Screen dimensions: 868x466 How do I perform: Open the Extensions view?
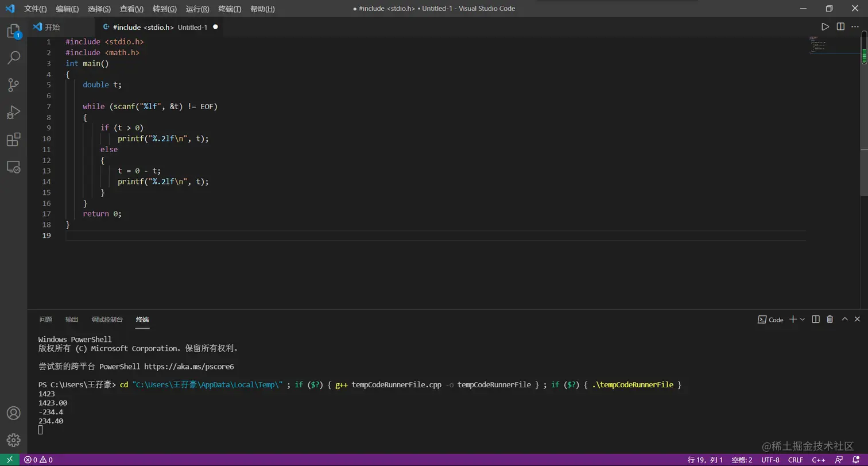[x=13, y=140]
